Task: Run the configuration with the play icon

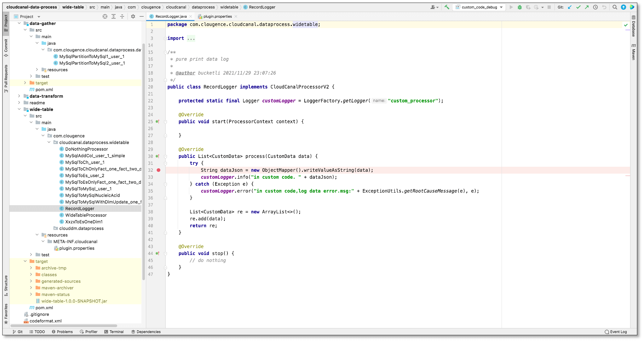Action: (511, 7)
